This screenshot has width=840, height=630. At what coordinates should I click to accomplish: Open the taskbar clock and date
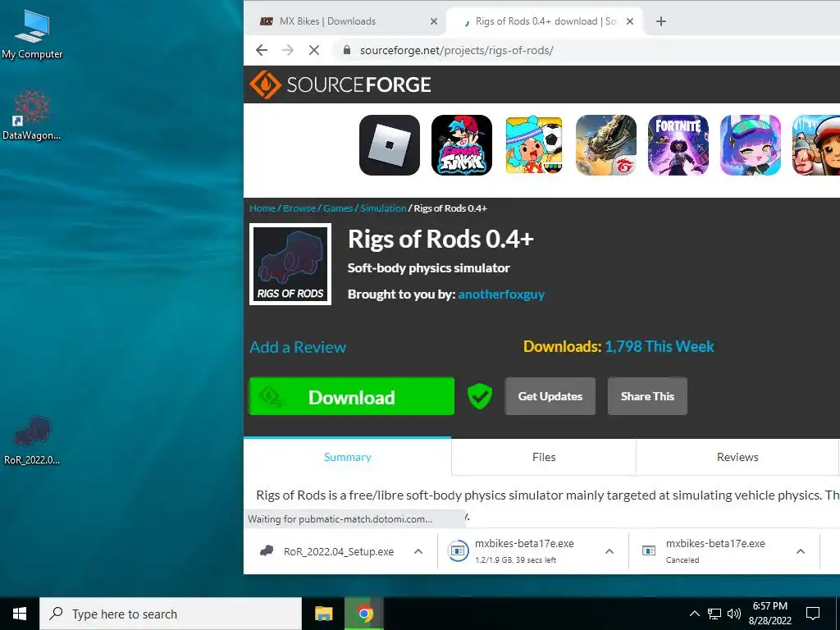(769, 614)
